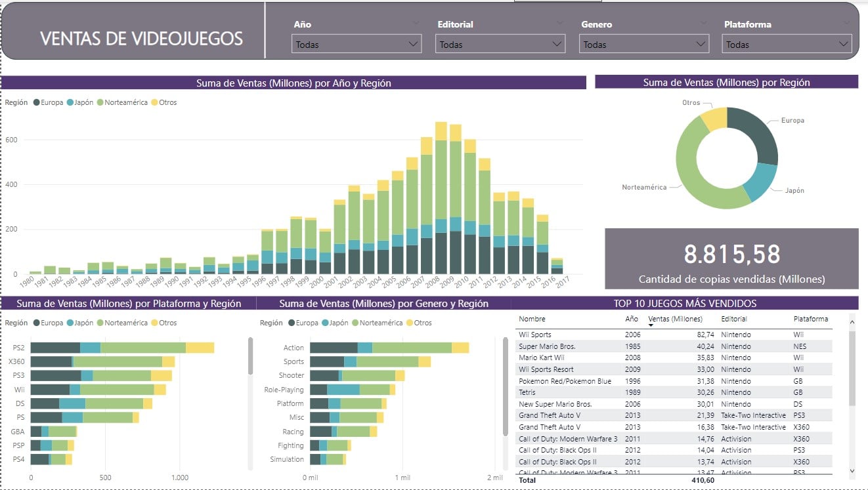Click Norteamérica legend marker in genre chart
This screenshot has width=868, height=490.
pos(355,323)
